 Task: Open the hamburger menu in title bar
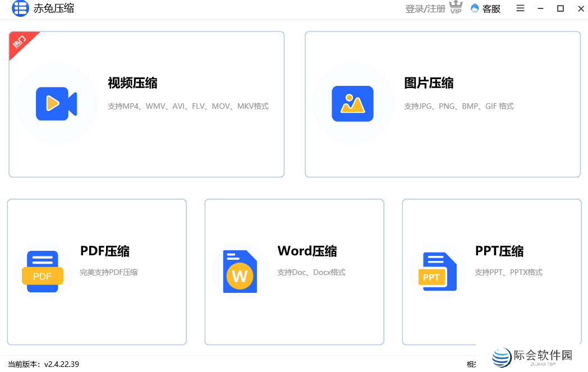520,8
